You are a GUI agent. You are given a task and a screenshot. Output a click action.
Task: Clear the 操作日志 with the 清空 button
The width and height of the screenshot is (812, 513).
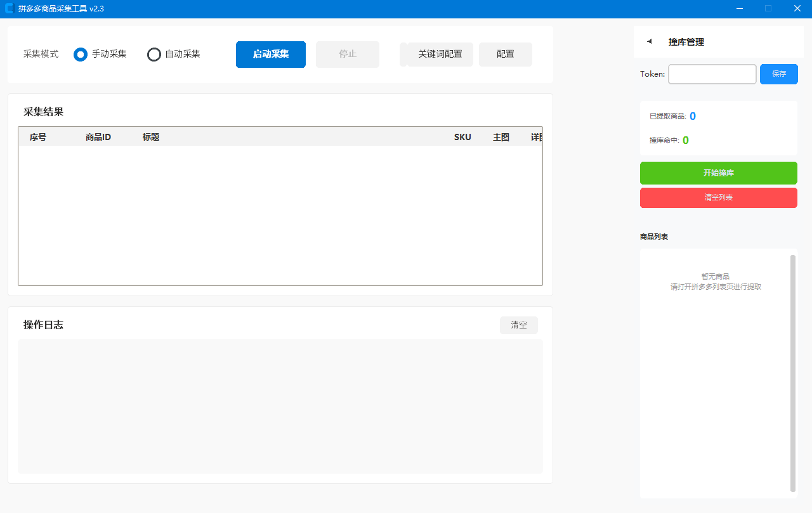tap(518, 325)
